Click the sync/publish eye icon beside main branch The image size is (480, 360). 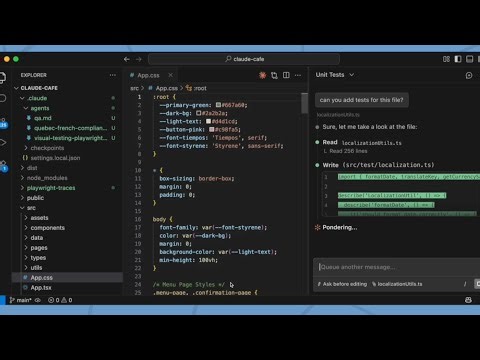pos(38,300)
